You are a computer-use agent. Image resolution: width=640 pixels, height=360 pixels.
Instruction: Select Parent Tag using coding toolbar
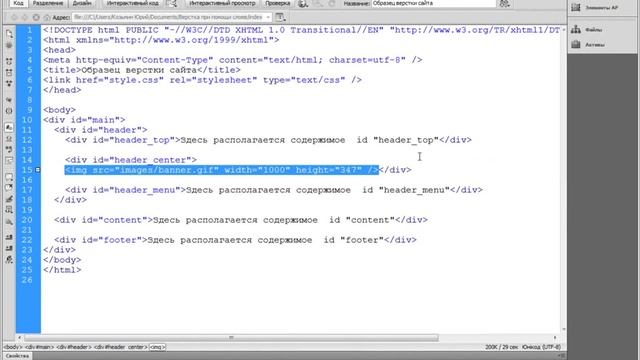[9, 100]
